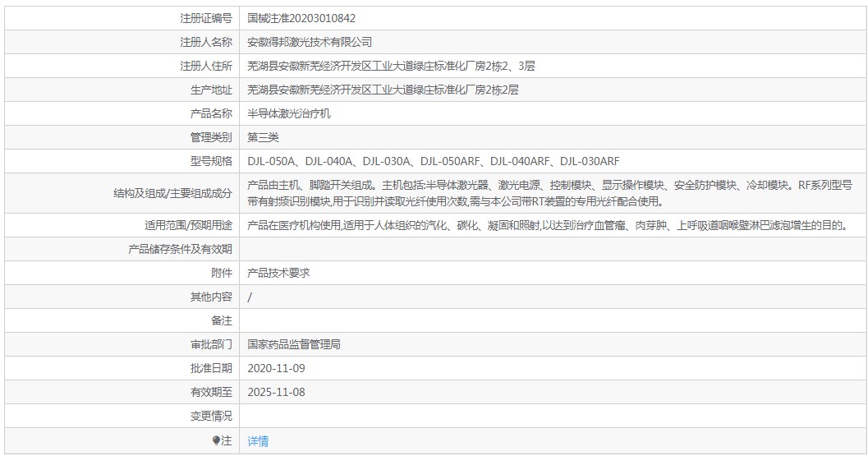The height and width of the screenshot is (456, 868).
Task: Select the slash value in 其他内容 row
Action: coord(250,297)
